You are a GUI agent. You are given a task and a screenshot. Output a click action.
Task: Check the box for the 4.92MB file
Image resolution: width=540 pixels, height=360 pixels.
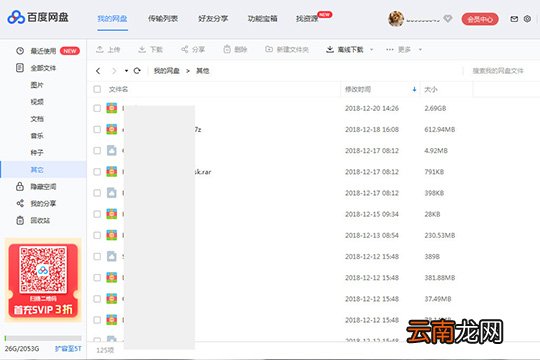point(97,151)
